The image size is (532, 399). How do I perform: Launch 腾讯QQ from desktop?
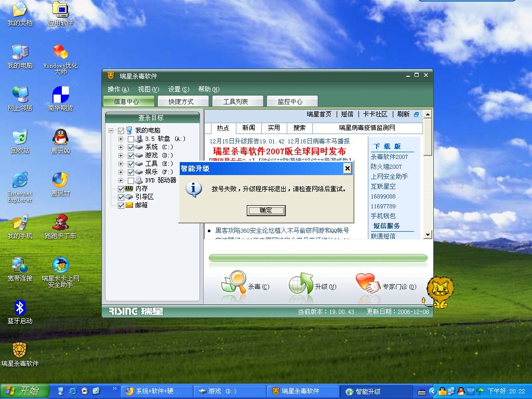[x=60, y=142]
